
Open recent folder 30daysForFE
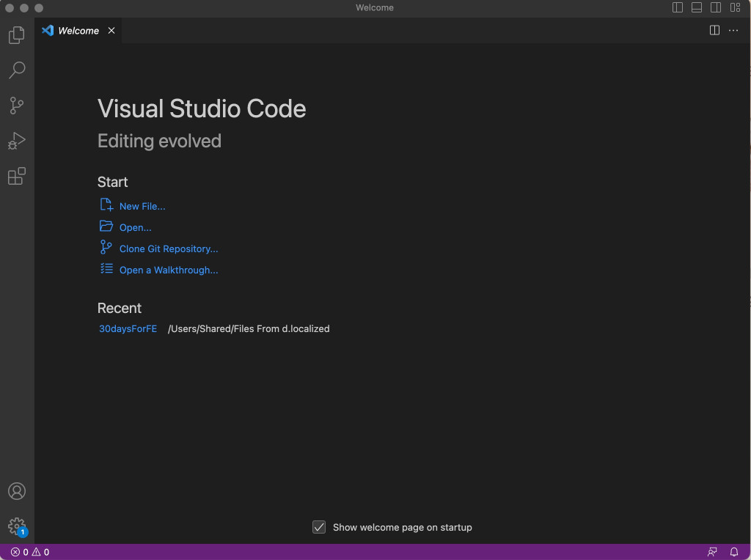point(128,329)
